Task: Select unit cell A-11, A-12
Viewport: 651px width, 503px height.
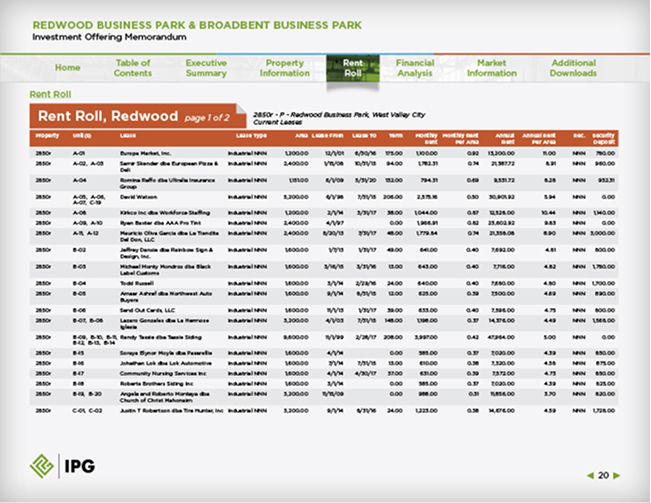Action: coord(86,233)
